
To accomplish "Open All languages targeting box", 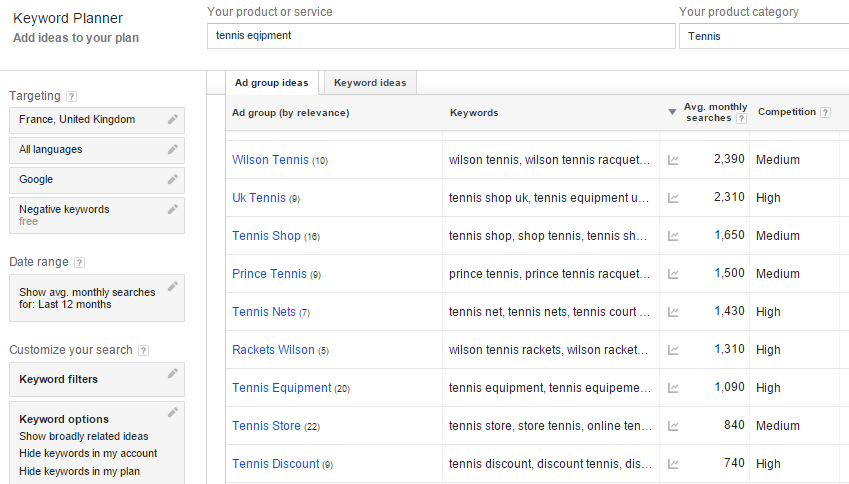I will (97, 150).
